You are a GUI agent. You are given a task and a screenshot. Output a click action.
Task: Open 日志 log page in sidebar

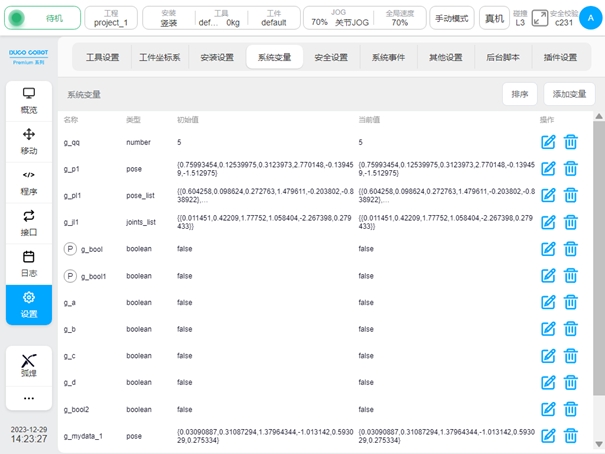(29, 264)
